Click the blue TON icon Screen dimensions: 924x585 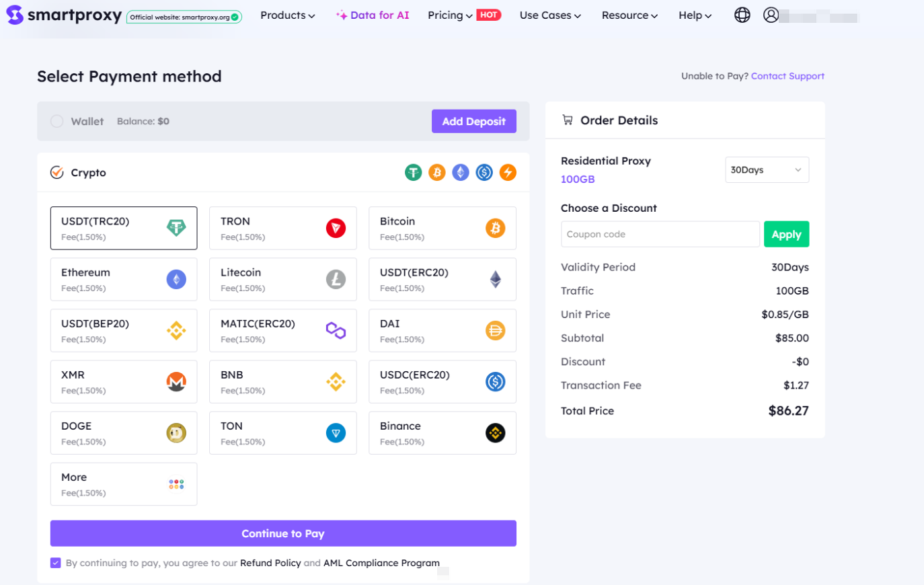coord(336,433)
